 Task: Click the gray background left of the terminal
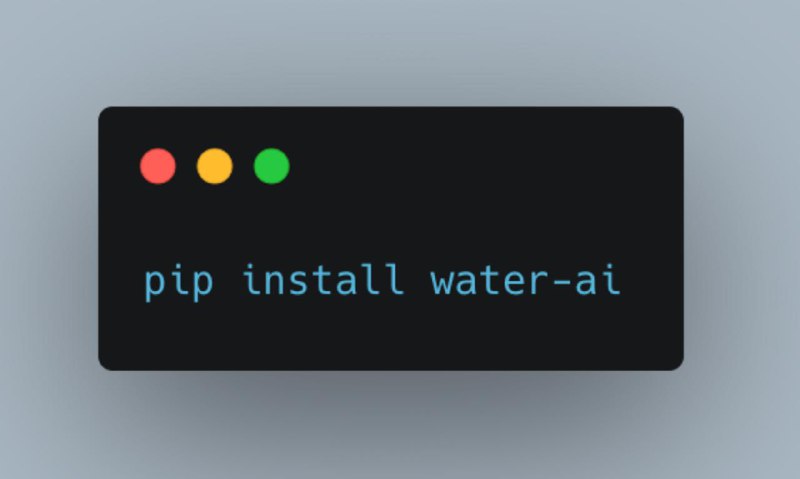pyautogui.click(x=48, y=239)
